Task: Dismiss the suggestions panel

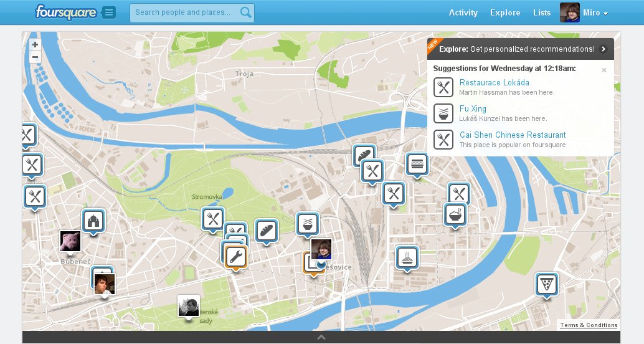Action: click(604, 70)
